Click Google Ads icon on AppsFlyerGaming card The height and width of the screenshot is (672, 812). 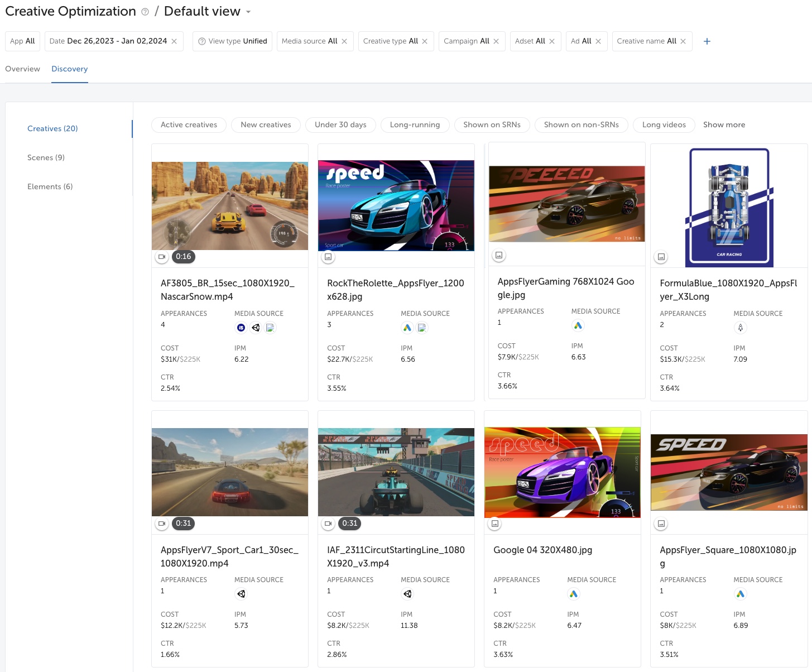click(x=578, y=325)
